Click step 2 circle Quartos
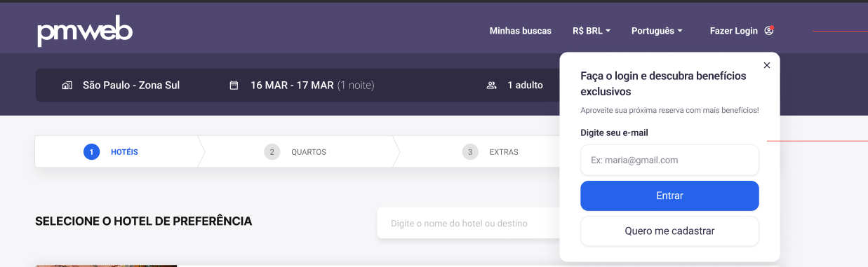The image size is (868, 267). click(x=272, y=151)
